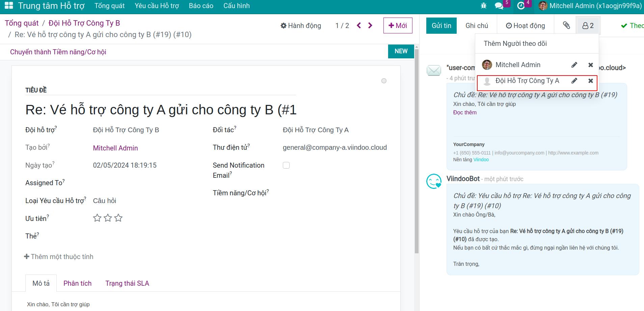Click Thêm Người theo dõi
This screenshot has width=644, height=311.
[x=515, y=44]
